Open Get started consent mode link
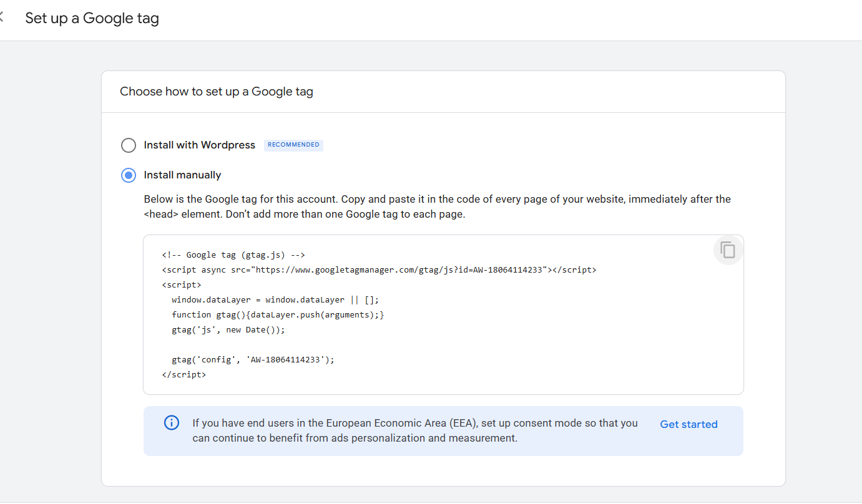The width and height of the screenshot is (862, 504). pyautogui.click(x=688, y=424)
